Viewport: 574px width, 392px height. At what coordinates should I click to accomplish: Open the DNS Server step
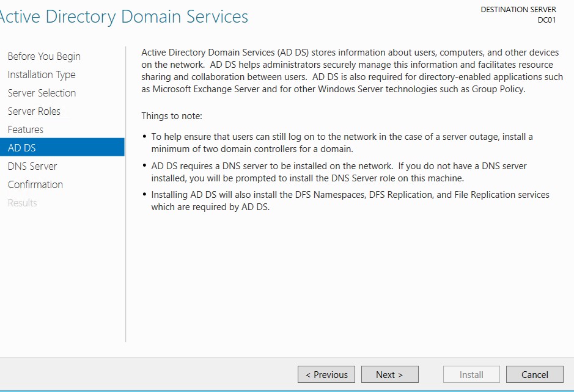[32, 166]
